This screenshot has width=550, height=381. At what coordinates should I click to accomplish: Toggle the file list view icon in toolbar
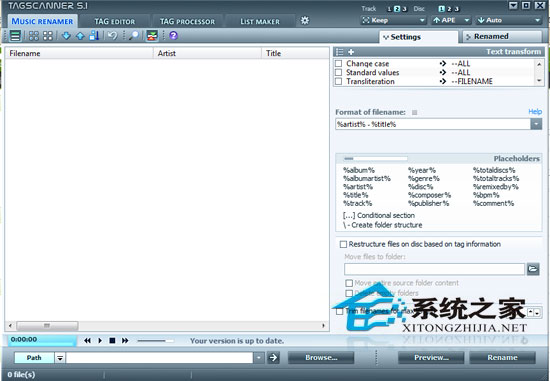coord(15,35)
